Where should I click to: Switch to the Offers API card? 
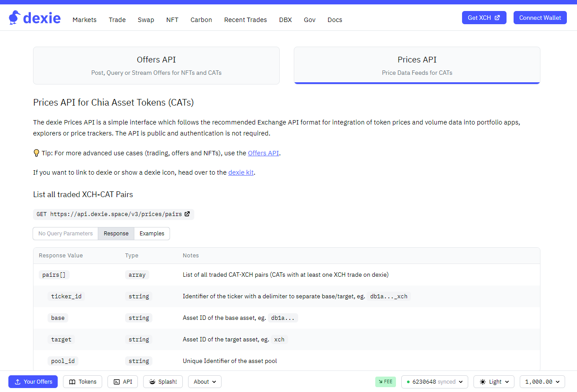(156, 66)
